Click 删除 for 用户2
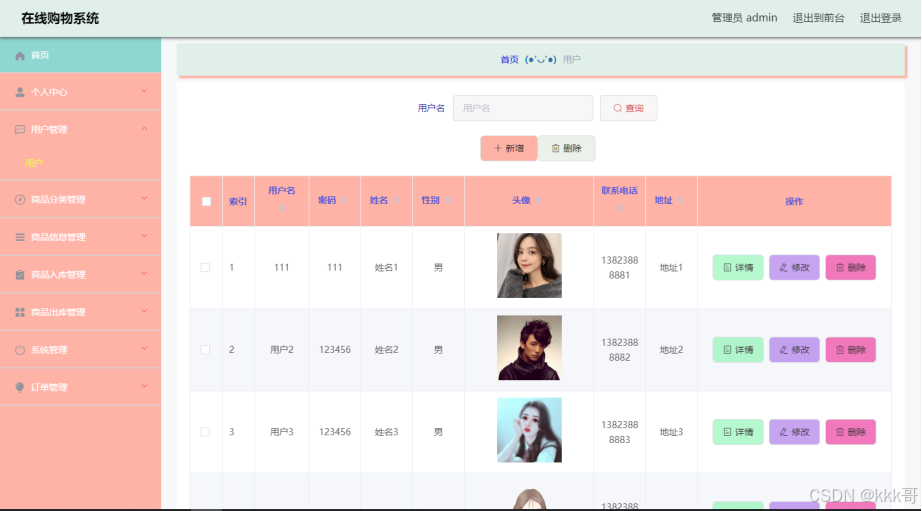 tap(851, 350)
